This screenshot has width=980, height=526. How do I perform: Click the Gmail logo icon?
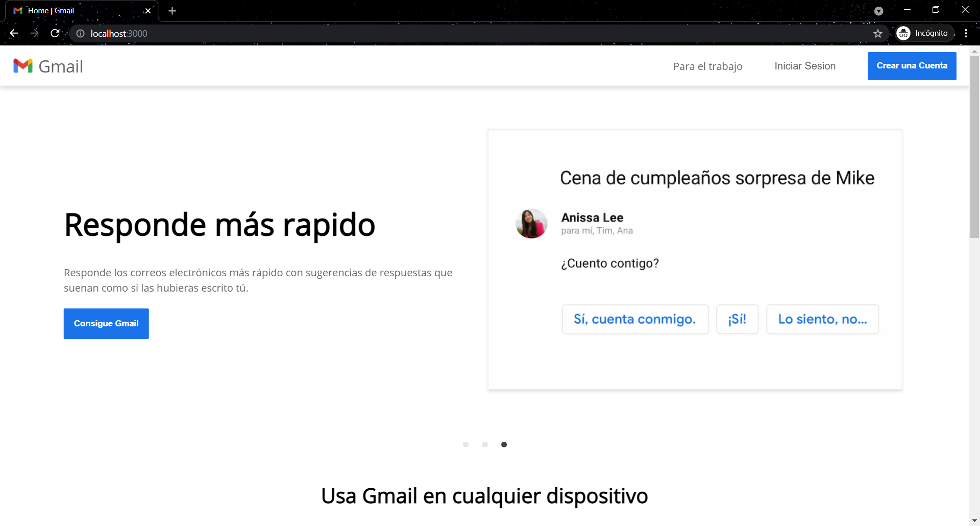click(23, 66)
